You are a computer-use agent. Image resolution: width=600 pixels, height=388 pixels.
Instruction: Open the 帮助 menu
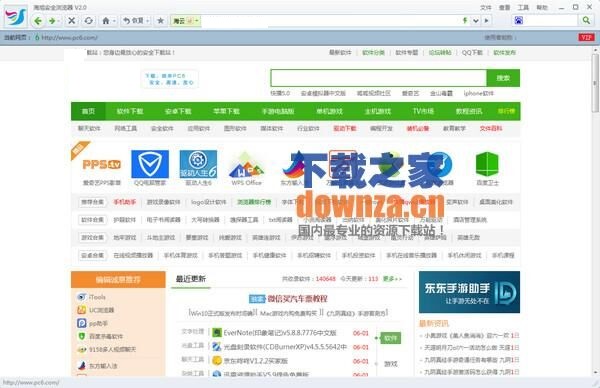[x=542, y=7]
